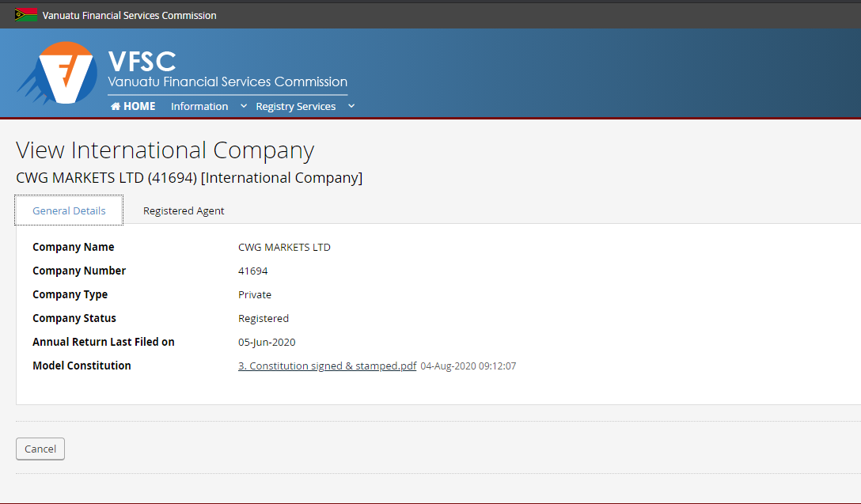
Task: Click the Company Name value CWG MARKETS LTD
Action: (284, 247)
